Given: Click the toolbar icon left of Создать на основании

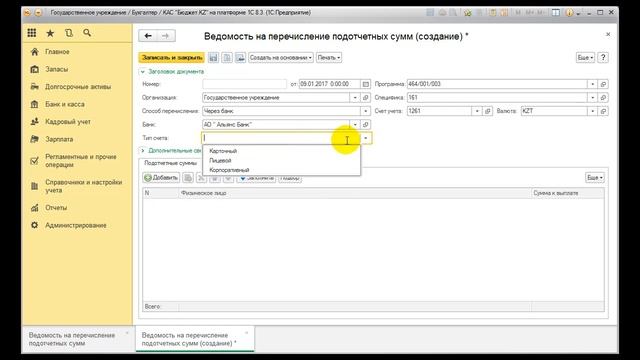Looking at the screenshot, I should [240, 58].
